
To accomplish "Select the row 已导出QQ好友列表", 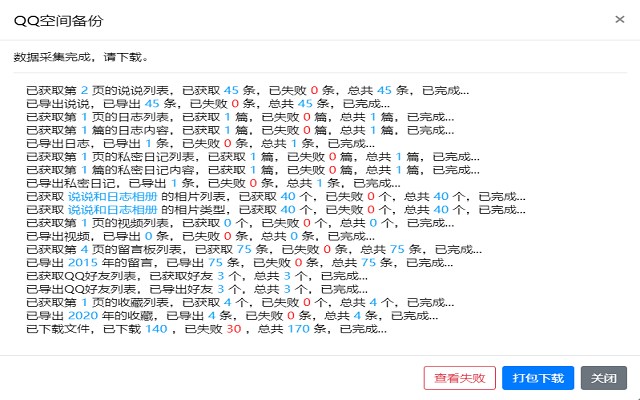I will (197, 289).
